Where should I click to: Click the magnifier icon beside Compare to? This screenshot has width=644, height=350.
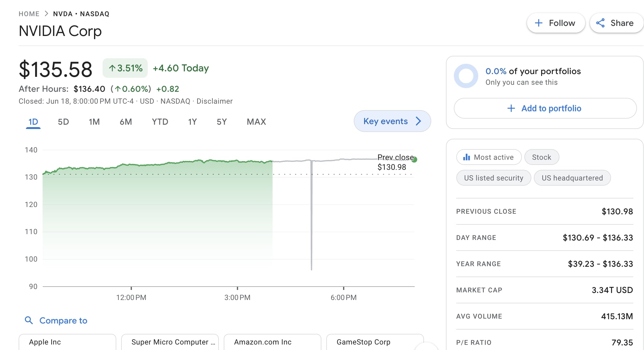[29, 320]
